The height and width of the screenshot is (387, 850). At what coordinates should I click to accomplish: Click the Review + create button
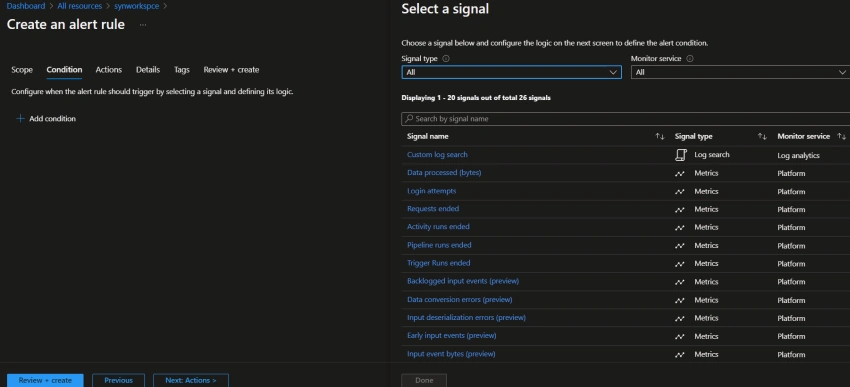tap(45, 380)
